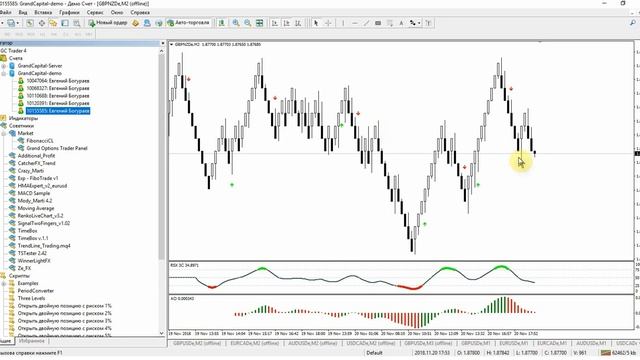Click Navigator scrollbar up arrow
640x360 pixels.
pos(162,51)
